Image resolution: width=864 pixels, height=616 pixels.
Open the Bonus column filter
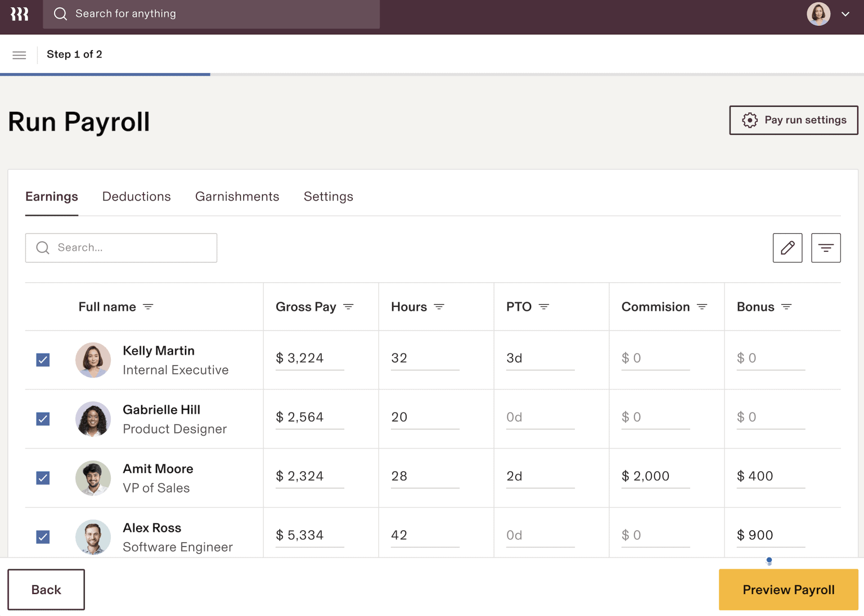(787, 307)
